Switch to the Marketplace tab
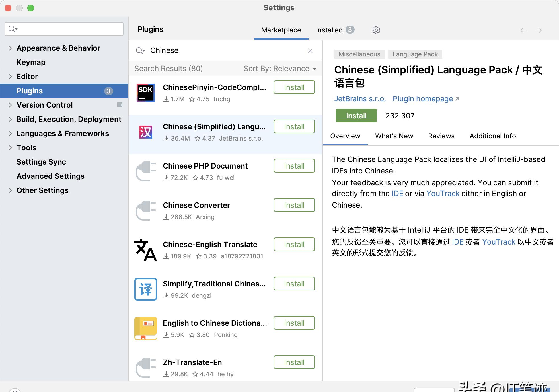This screenshot has height=392, width=559. tap(281, 30)
